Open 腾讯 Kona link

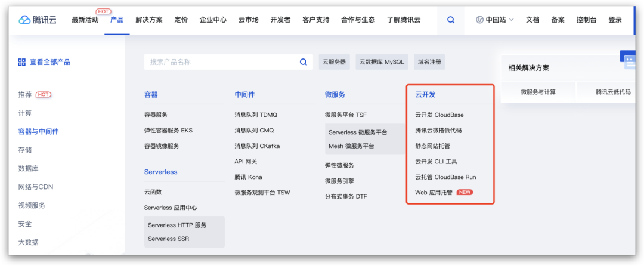(x=248, y=177)
